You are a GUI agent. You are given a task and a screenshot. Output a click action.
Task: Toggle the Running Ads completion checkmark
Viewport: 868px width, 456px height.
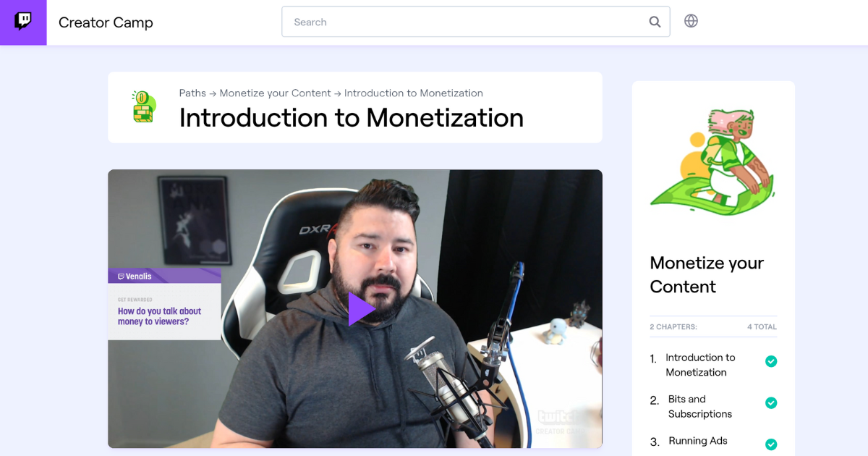pos(771,444)
